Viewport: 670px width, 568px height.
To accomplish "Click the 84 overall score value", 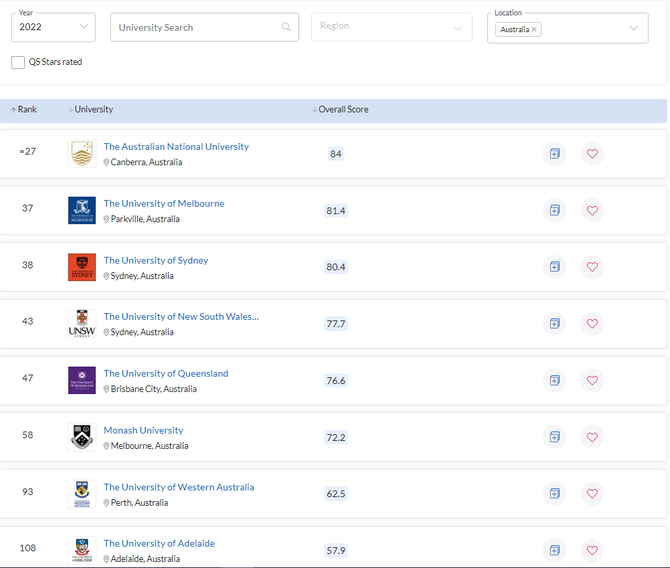I will (336, 154).
